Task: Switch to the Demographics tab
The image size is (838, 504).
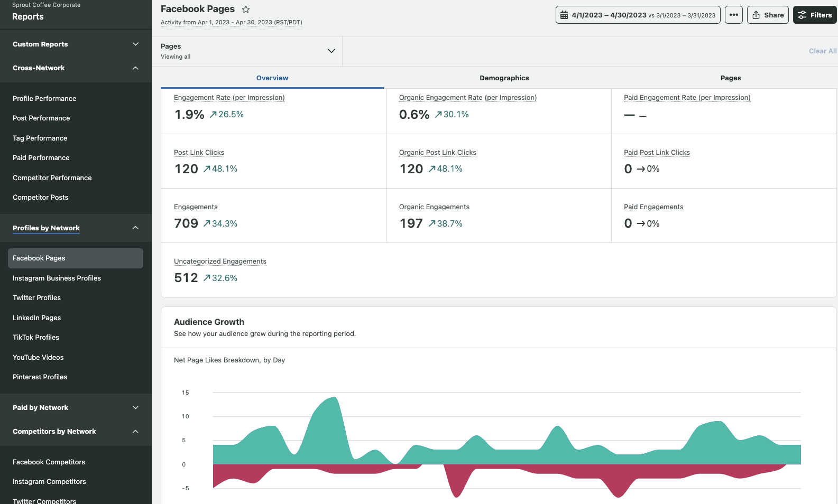Action: 504,78
